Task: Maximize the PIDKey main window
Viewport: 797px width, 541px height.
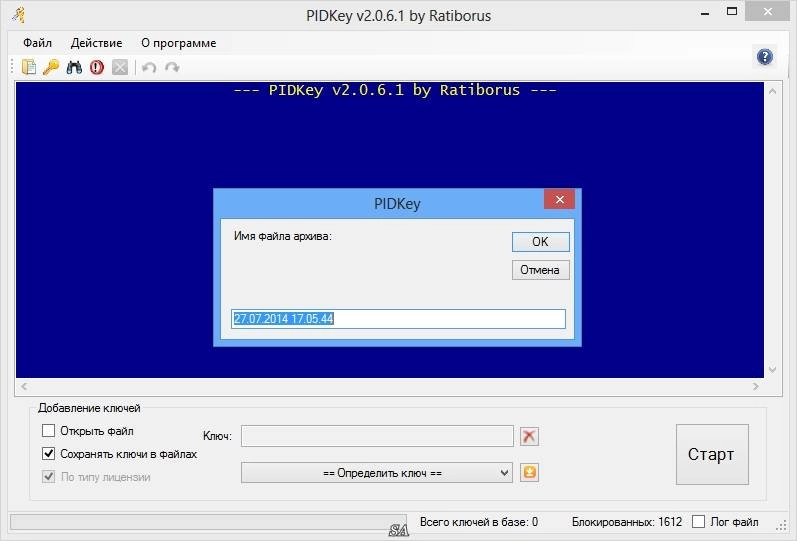Action: (x=732, y=11)
